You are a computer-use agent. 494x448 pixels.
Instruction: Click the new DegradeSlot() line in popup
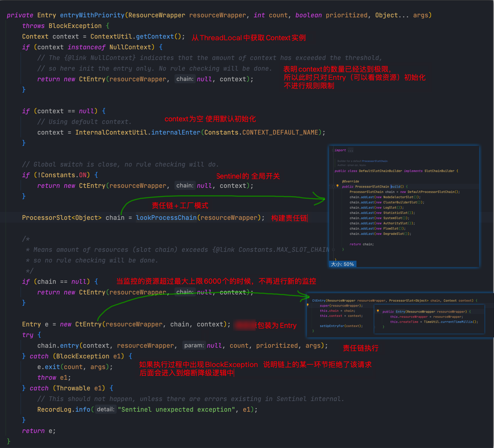[380, 234]
